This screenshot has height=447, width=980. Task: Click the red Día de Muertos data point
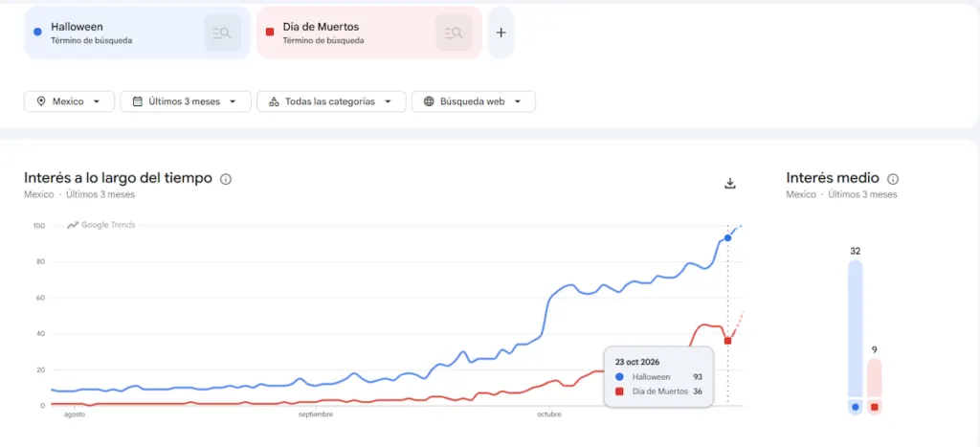pos(727,341)
